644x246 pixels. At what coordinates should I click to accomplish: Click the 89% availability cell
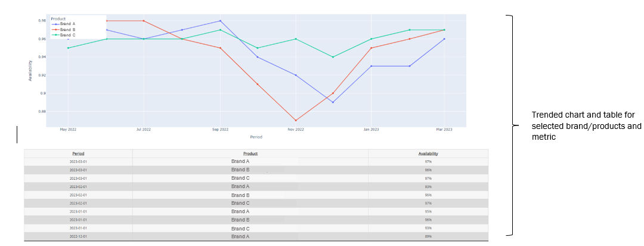tap(428, 236)
